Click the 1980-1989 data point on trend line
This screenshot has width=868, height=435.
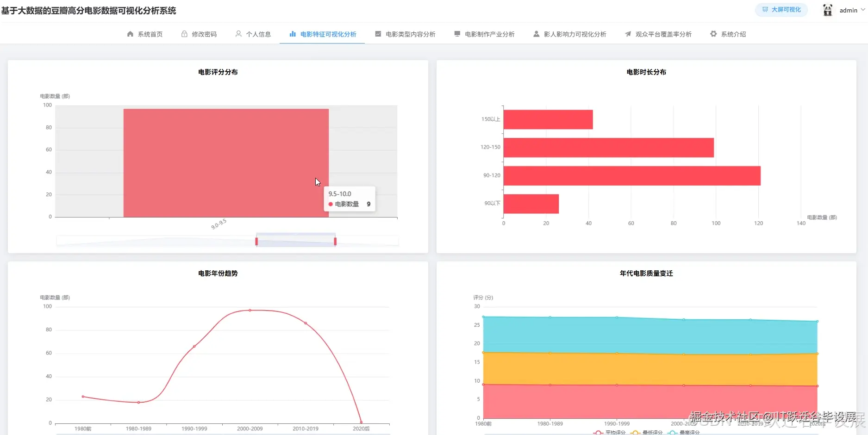click(138, 402)
